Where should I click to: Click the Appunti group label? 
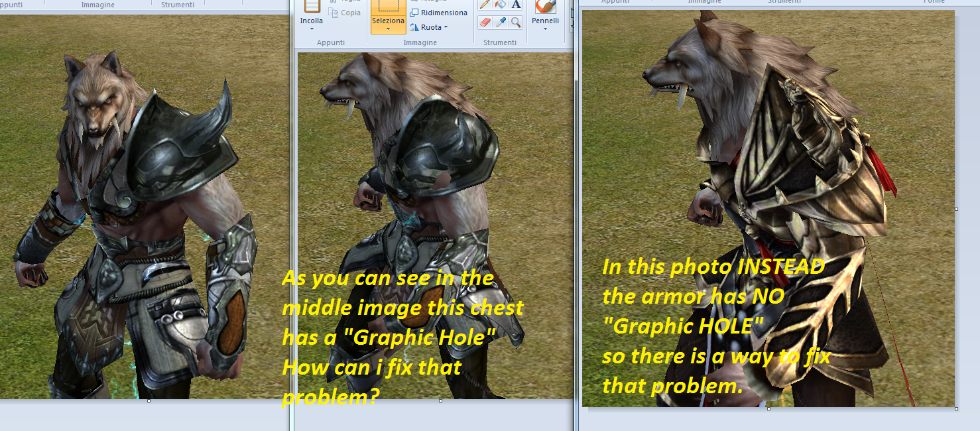(331, 42)
